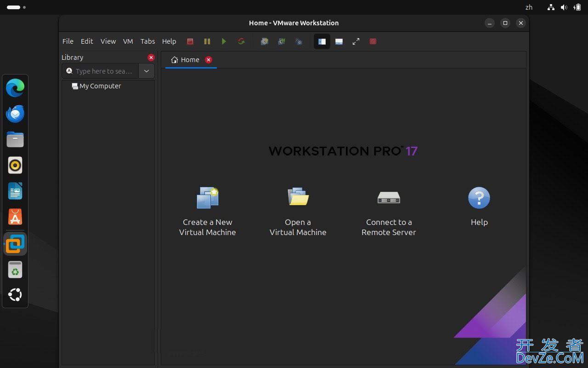Click the volume speaker icon in top bar
Viewport: 588px width, 368px height.
point(564,7)
